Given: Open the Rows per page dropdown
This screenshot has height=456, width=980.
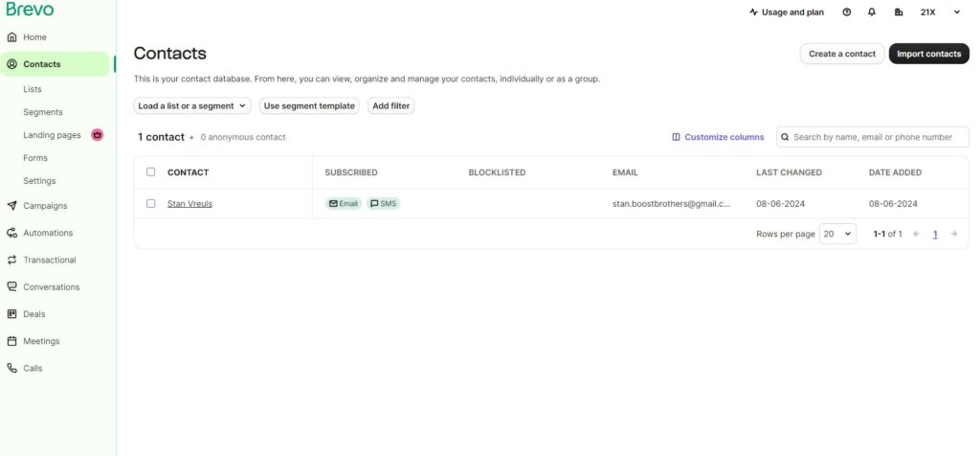Looking at the screenshot, I should pyautogui.click(x=837, y=234).
